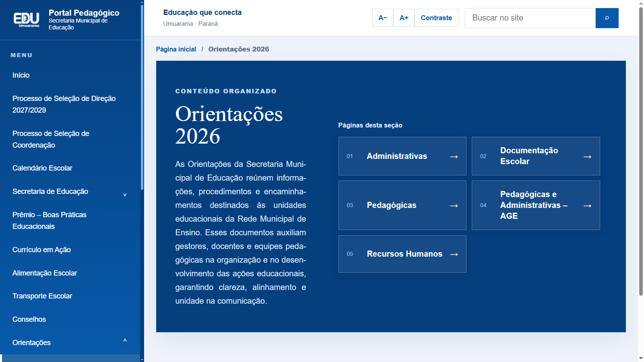Image resolution: width=644 pixels, height=362 pixels.
Task: Open the Documentação Escolar card
Action: coord(536,156)
